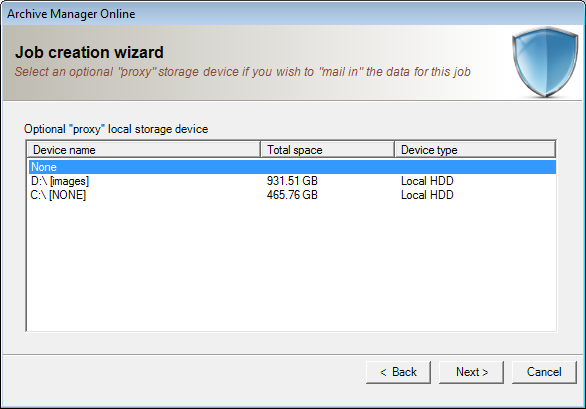
Task: Click divider between Device name and Total space
Action: [x=260, y=150]
